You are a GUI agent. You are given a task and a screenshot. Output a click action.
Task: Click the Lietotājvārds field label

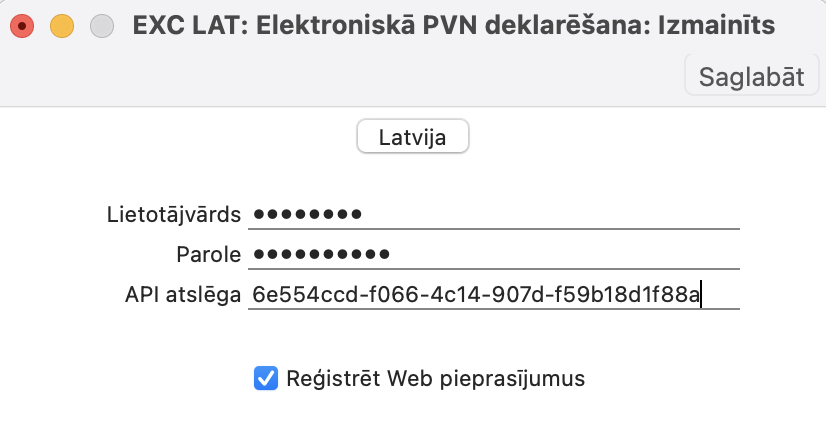pyautogui.click(x=174, y=214)
